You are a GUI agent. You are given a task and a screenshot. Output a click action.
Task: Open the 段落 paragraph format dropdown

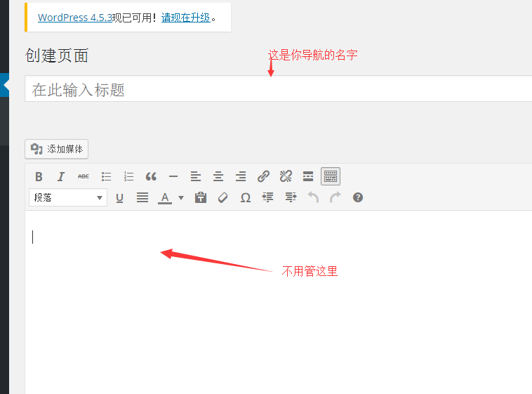coord(68,197)
